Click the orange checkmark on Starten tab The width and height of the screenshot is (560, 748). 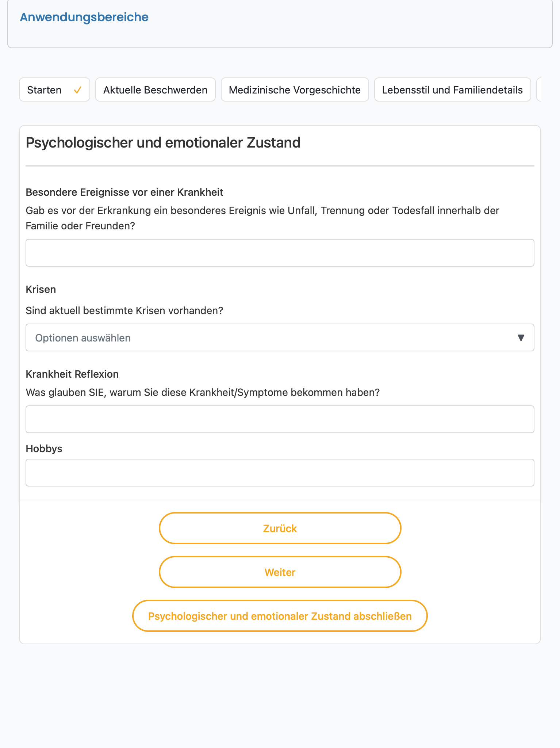77,90
